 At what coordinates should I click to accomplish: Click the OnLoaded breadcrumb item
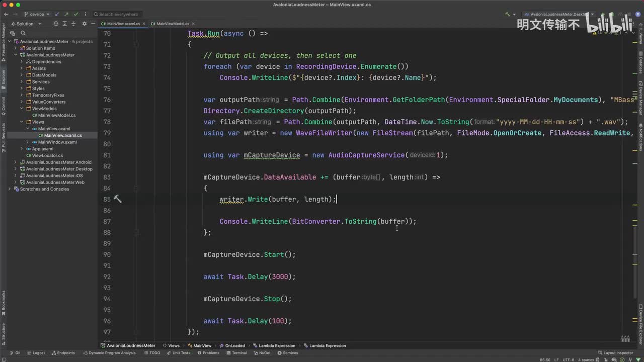[x=234, y=345]
